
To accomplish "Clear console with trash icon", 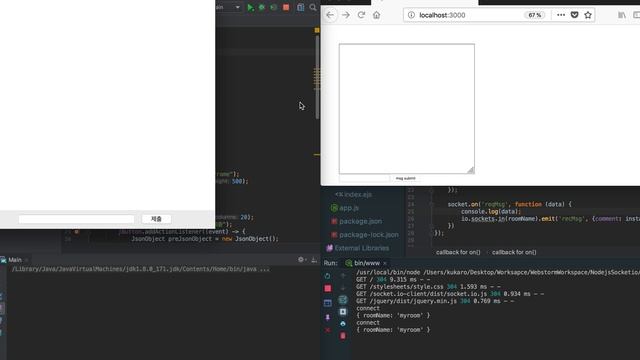I will [343, 336].
